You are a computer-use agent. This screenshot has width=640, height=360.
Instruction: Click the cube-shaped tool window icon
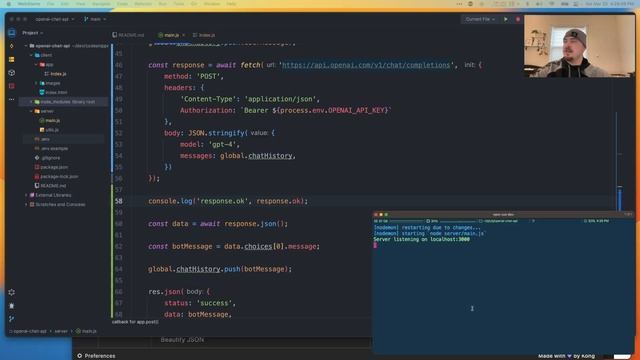tap(11, 73)
